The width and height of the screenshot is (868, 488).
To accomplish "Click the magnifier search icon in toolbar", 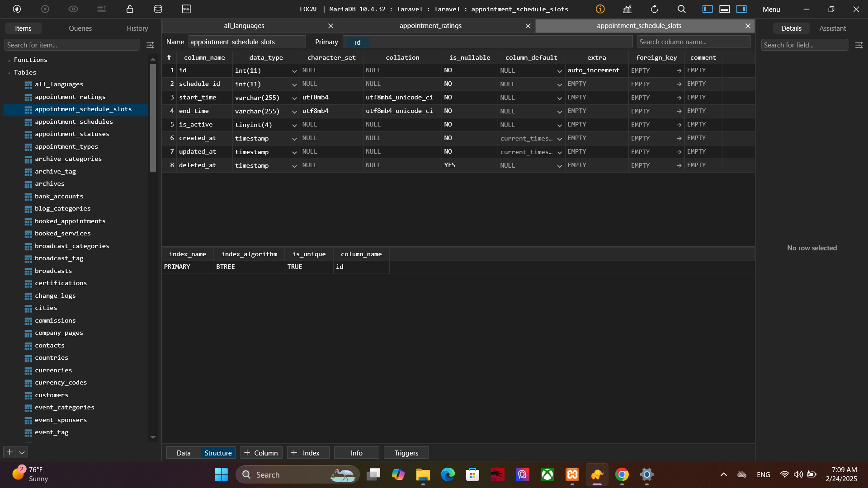I will 681,9.
